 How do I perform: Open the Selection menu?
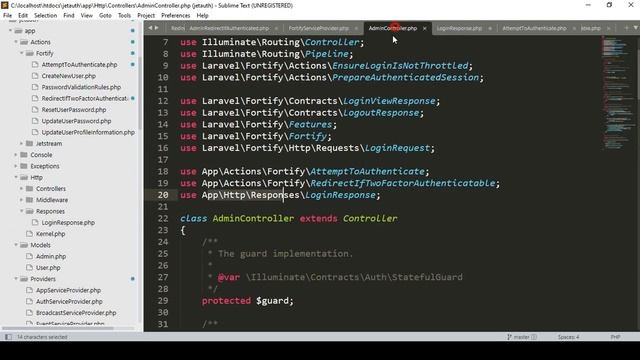click(x=45, y=16)
